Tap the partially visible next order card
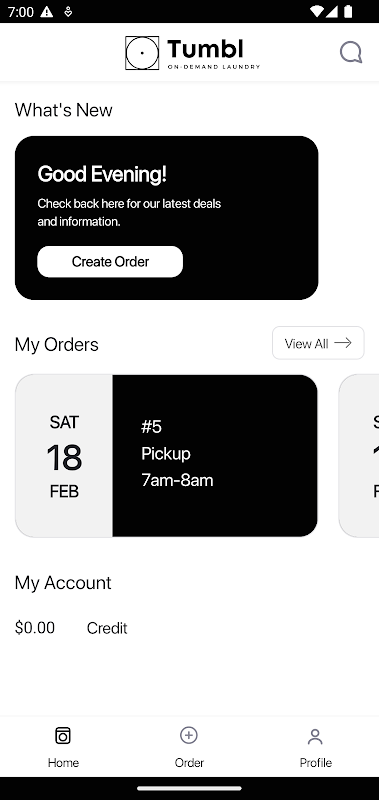Image resolution: width=379 pixels, height=800 pixels. pos(359,456)
